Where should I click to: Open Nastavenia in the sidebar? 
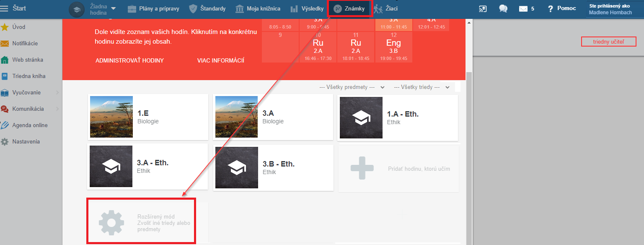[x=26, y=142]
